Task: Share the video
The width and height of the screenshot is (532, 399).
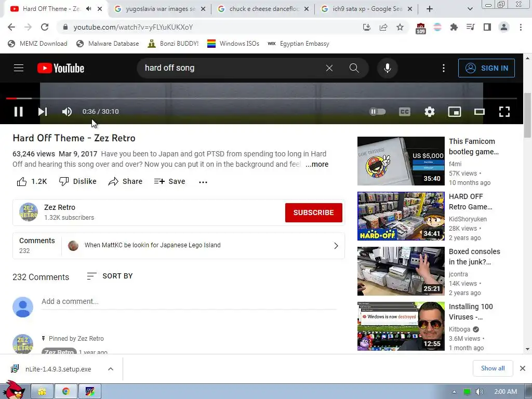Action: (125, 181)
